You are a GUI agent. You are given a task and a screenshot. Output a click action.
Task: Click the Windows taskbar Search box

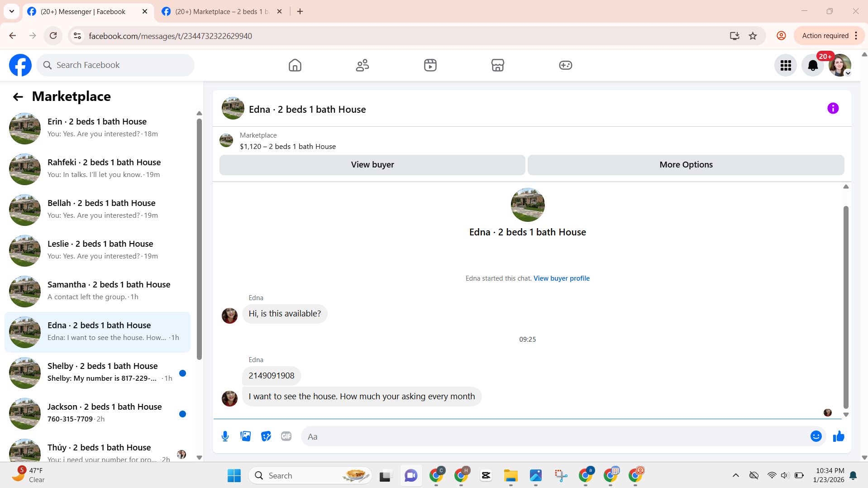tap(310, 476)
